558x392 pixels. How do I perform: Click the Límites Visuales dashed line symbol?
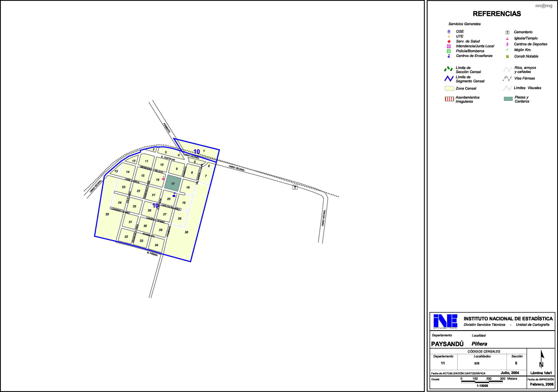[508, 88]
